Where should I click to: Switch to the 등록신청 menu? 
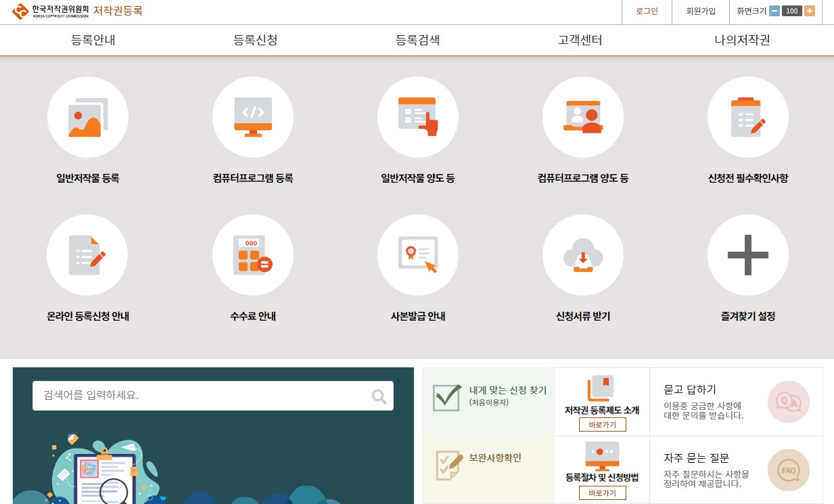click(255, 40)
